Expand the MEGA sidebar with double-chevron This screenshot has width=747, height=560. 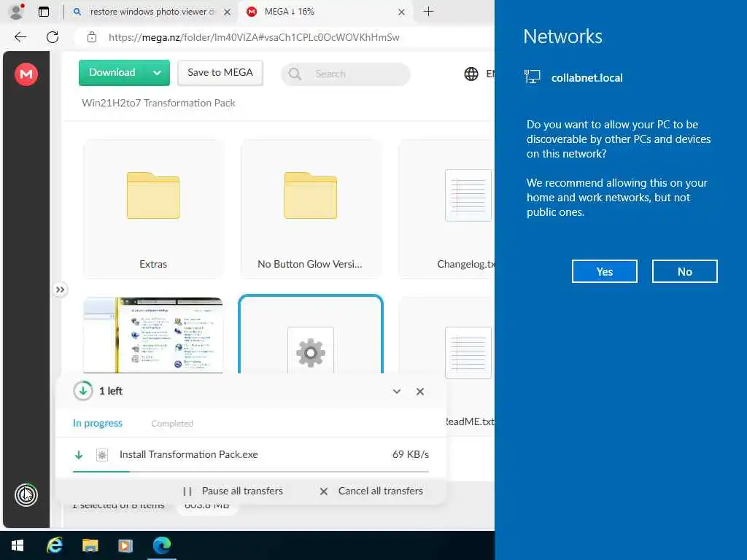(60, 289)
